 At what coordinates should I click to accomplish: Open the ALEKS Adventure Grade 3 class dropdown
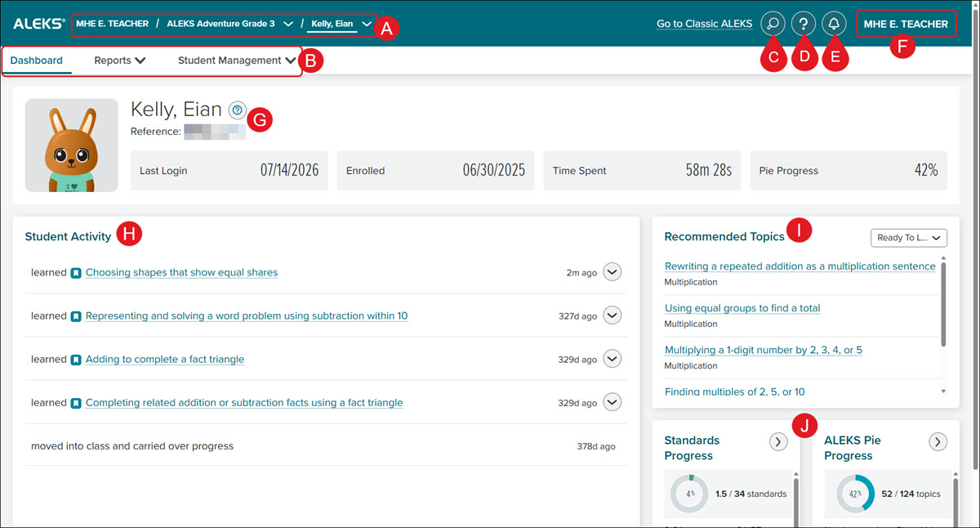[x=288, y=25]
